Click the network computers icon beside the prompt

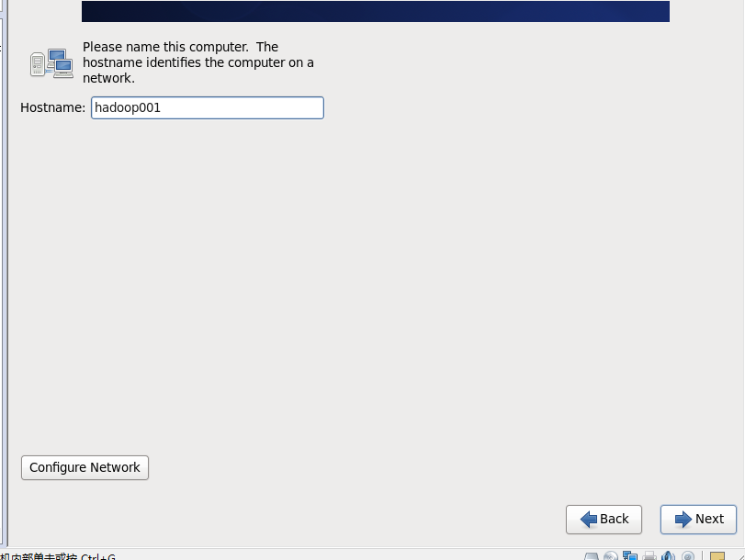tap(51, 62)
